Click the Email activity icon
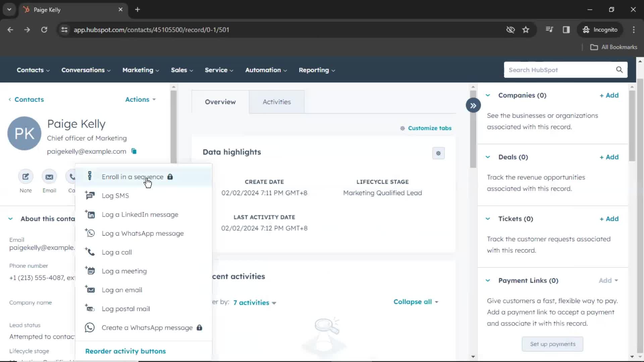The width and height of the screenshot is (644, 362). pos(49,177)
